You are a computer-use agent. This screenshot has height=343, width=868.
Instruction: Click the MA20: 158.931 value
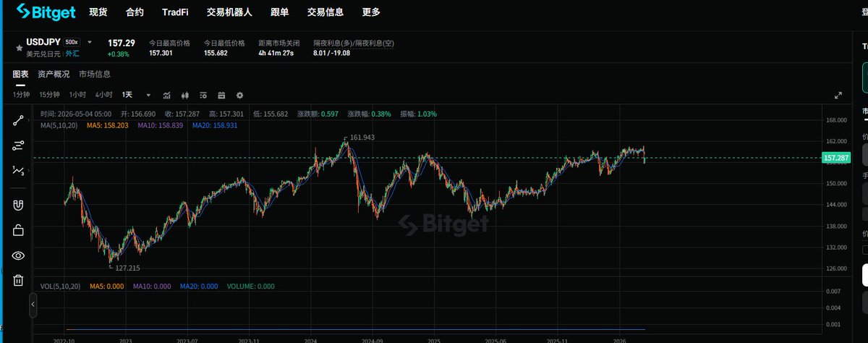point(214,125)
